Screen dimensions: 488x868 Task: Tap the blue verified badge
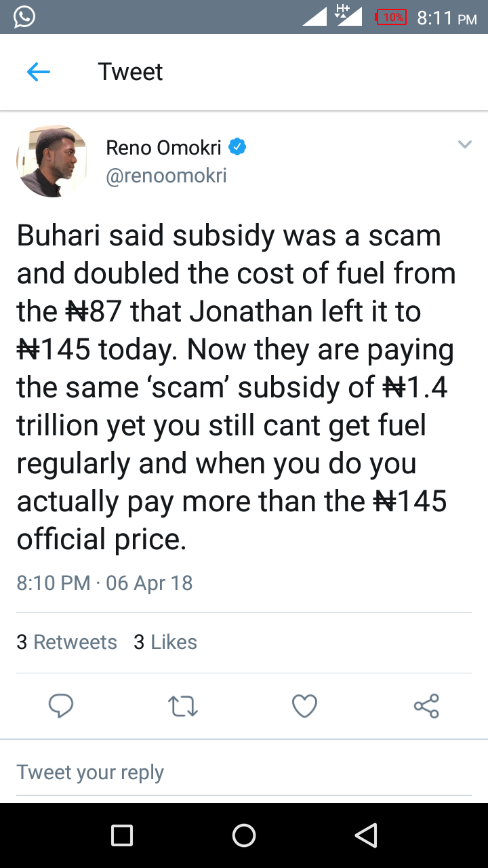pos(237,146)
